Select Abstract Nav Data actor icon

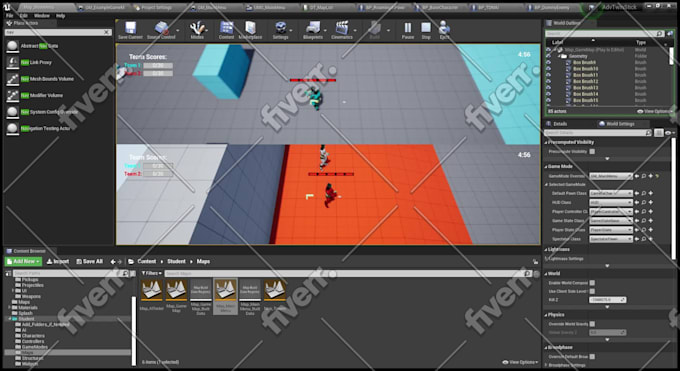pyautogui.click(x=13, y=46)
